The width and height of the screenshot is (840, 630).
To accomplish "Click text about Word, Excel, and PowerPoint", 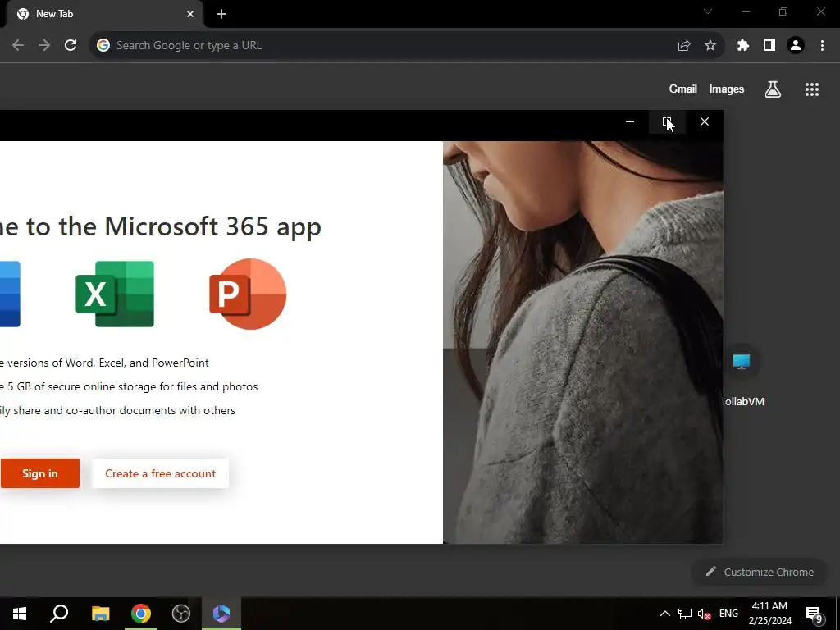I will point(104,363).
